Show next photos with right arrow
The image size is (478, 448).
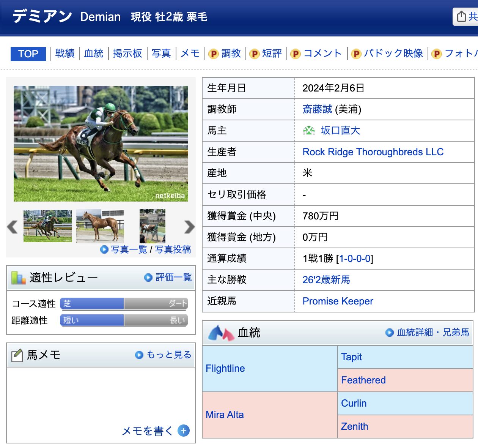point(189,227)
